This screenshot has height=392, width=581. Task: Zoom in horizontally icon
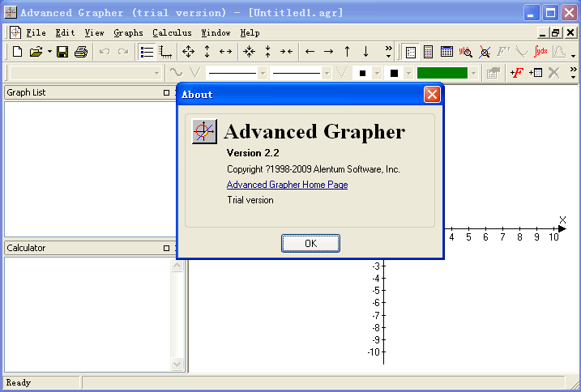pyautogui.click(x=286, y=52)
